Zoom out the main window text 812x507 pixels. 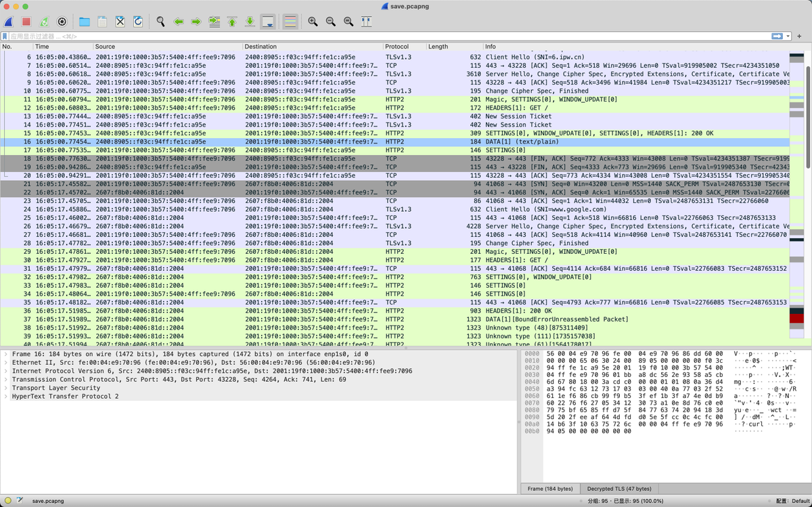[330, 22]
